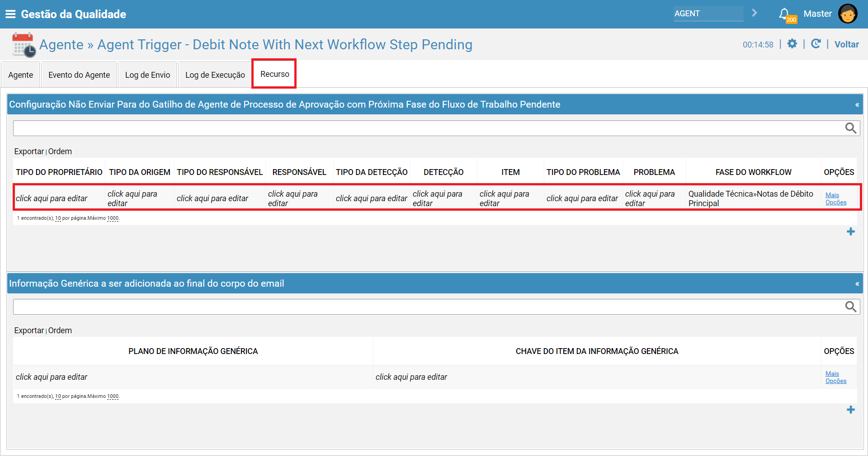This screenshot has width=868, height=458.
Task: Click Ordem in the Configuração section
Action: pos(60,151)
